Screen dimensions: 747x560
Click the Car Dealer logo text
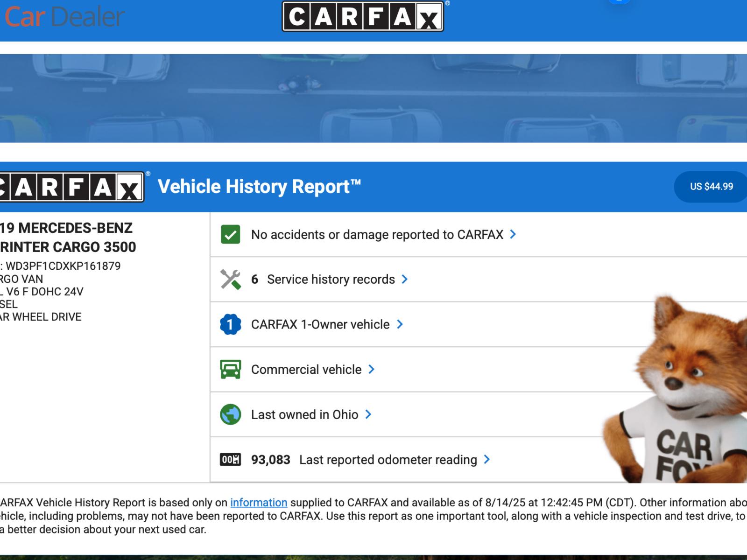click(x=64, y=17)
